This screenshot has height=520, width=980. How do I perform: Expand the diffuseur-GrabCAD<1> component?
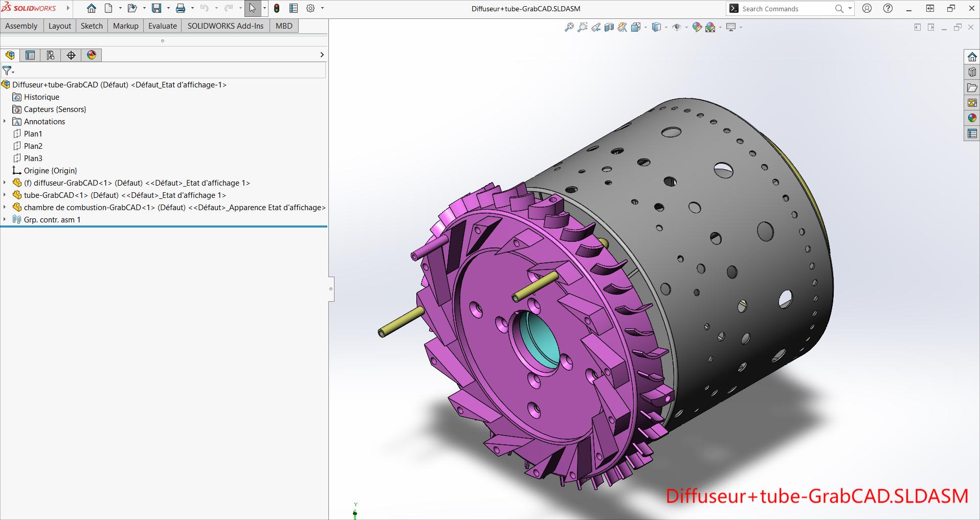pyautogui.click(x=5, y=183)
